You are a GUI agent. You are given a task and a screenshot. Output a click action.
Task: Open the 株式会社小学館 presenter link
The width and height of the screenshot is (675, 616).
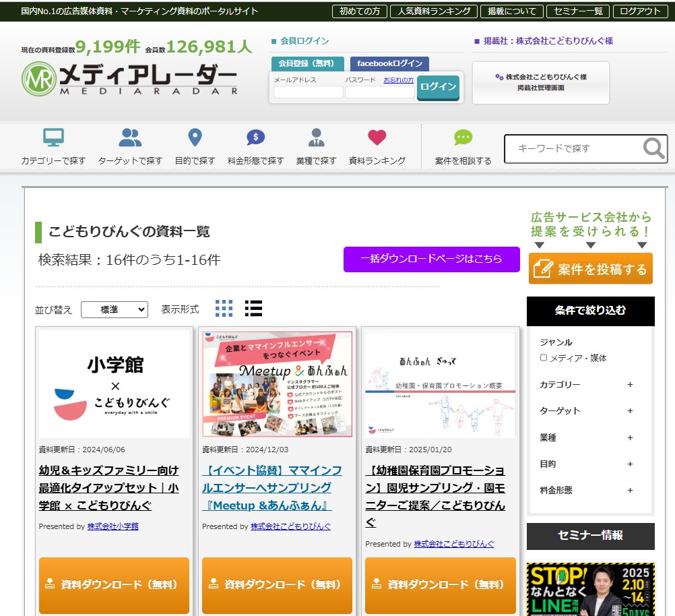(x=112, y=526)
